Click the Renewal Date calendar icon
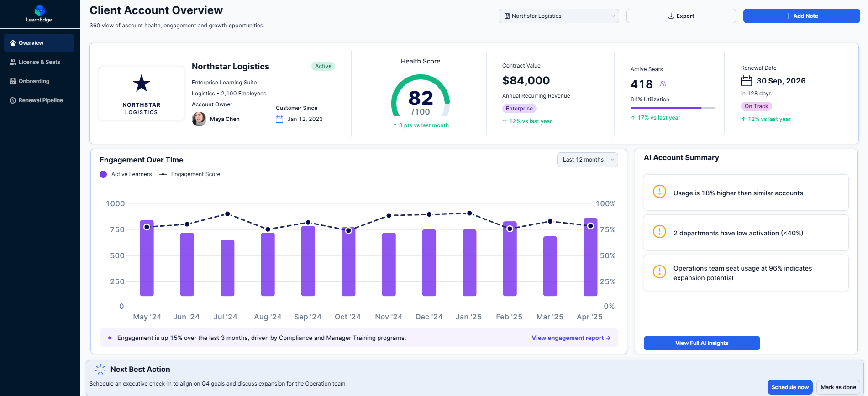Viewport: 868px width, 396px height. [747, 81]
